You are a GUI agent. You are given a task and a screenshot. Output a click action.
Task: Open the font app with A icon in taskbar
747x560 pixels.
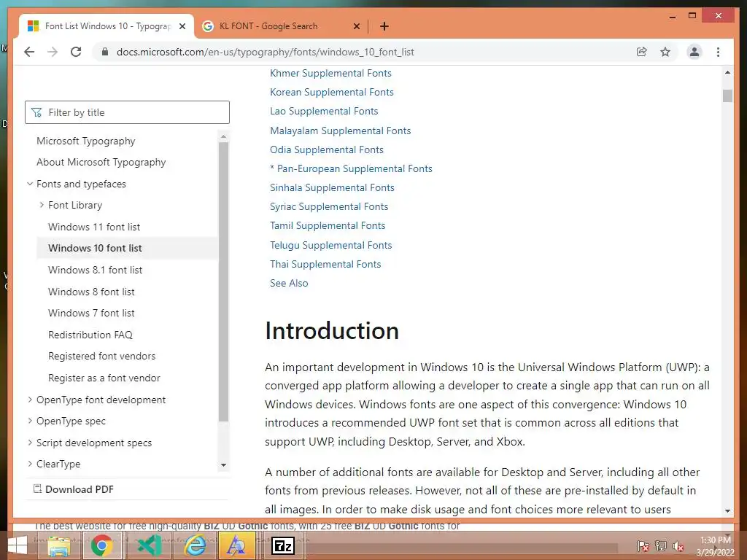click(x=236, y=545)
